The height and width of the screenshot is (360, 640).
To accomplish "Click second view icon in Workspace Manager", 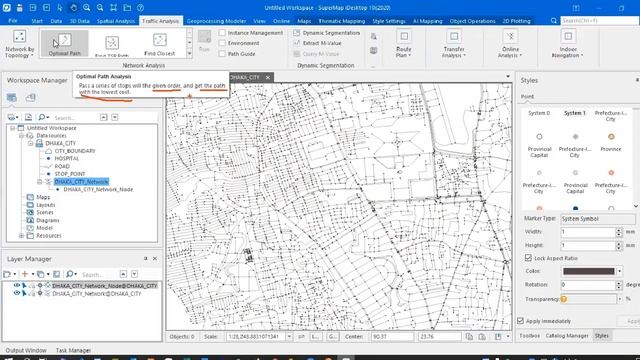I will [31, 98].
